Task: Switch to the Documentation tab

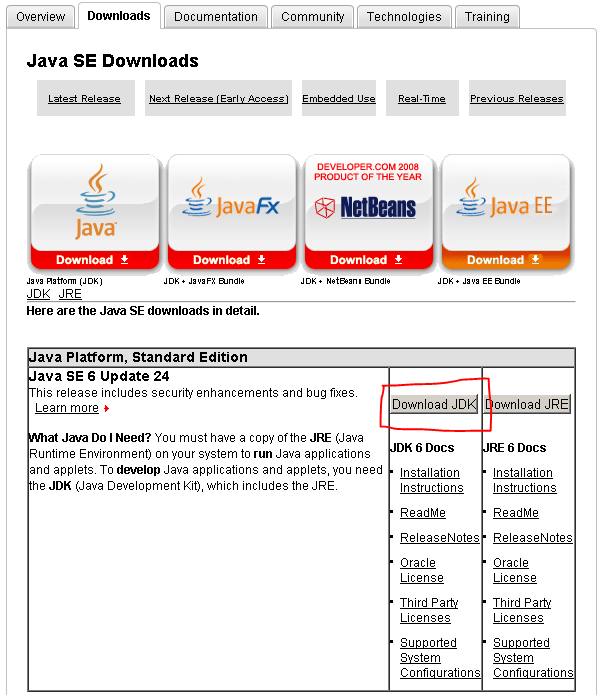Action: click(216, 17)
